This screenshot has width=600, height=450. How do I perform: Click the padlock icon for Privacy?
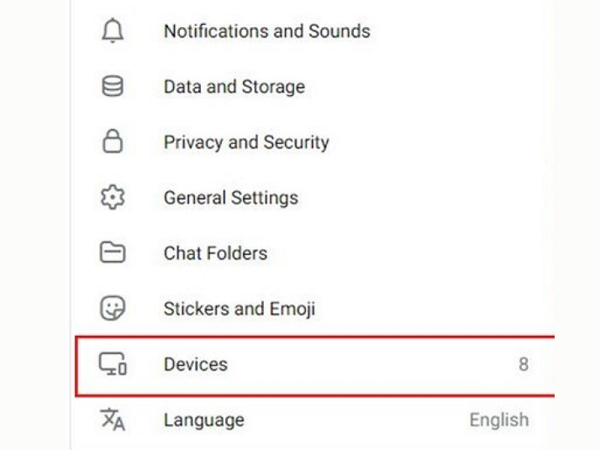point(112,142)
